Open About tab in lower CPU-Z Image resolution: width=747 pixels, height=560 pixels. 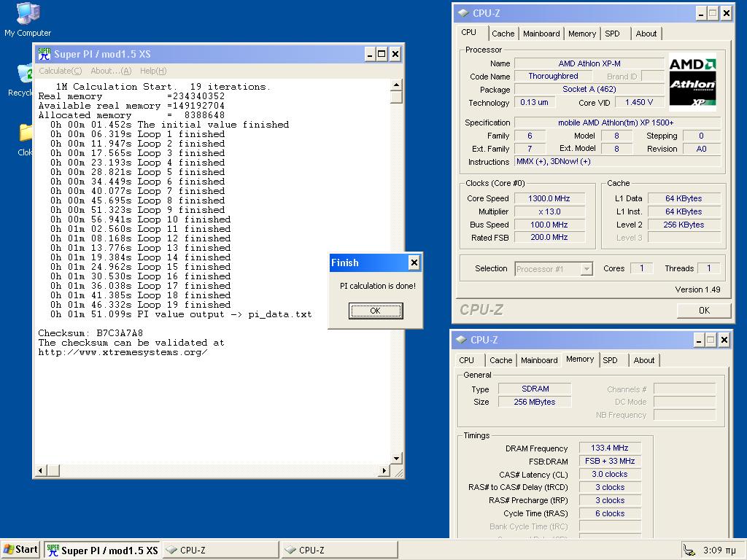643,360
